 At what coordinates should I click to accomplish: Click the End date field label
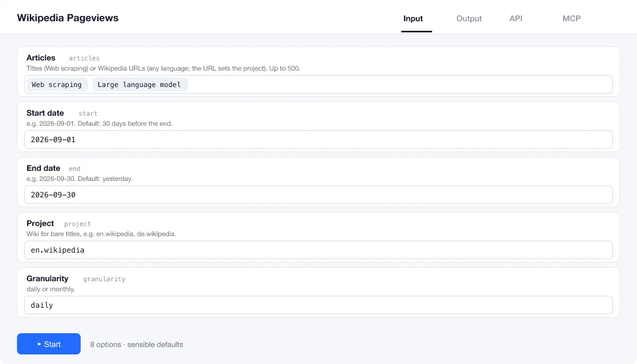coord(44,168)
